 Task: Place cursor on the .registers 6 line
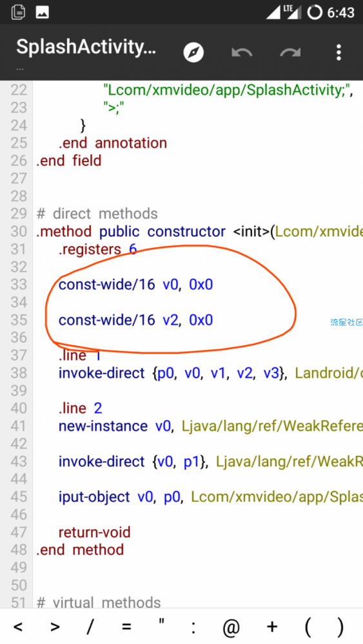click(x=97, y=249)
